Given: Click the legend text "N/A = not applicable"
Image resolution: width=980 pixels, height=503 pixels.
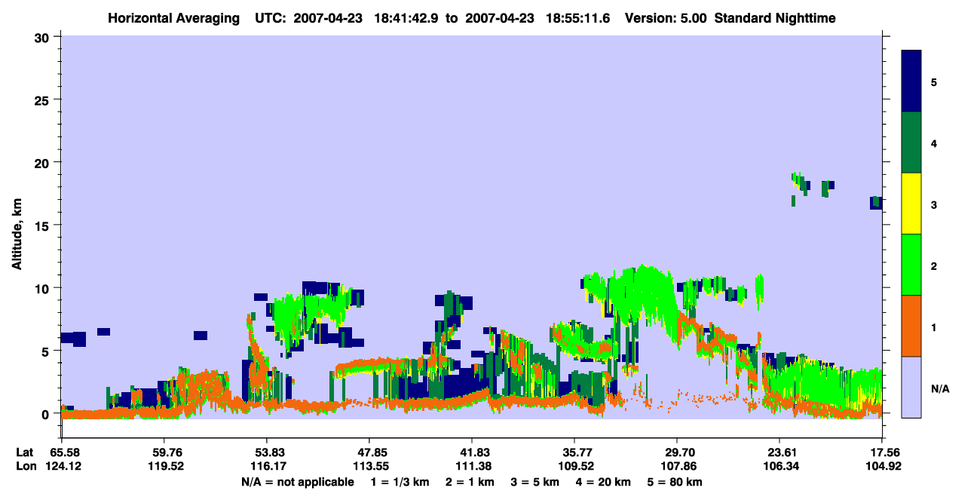Looking at the screenshot, I should [x=297, y=482].
